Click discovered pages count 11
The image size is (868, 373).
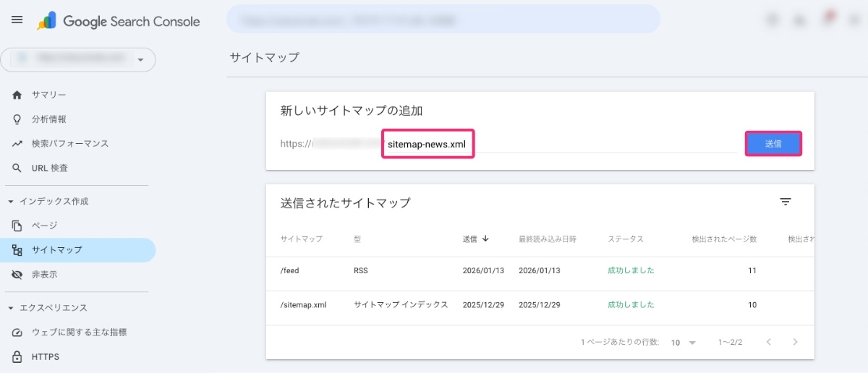(x=752, y=271)
